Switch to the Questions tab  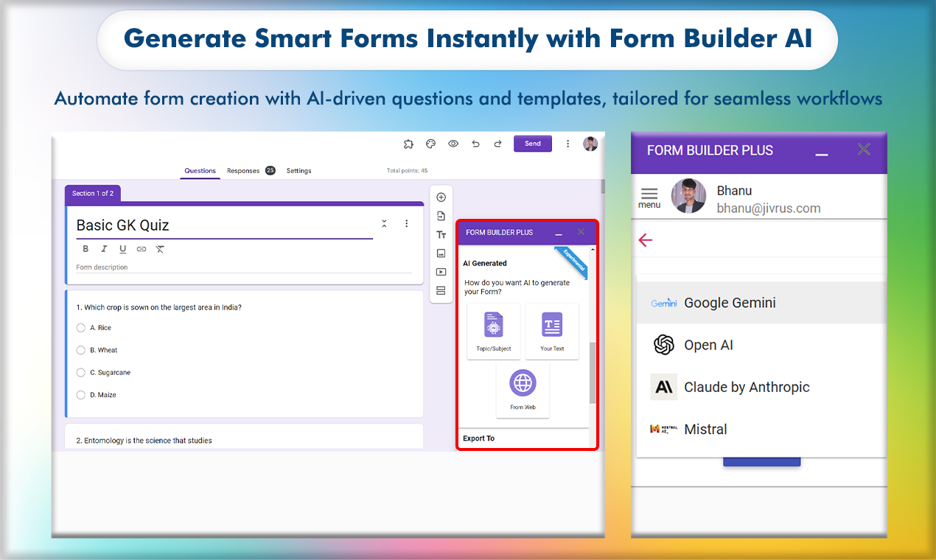[200, 171]
